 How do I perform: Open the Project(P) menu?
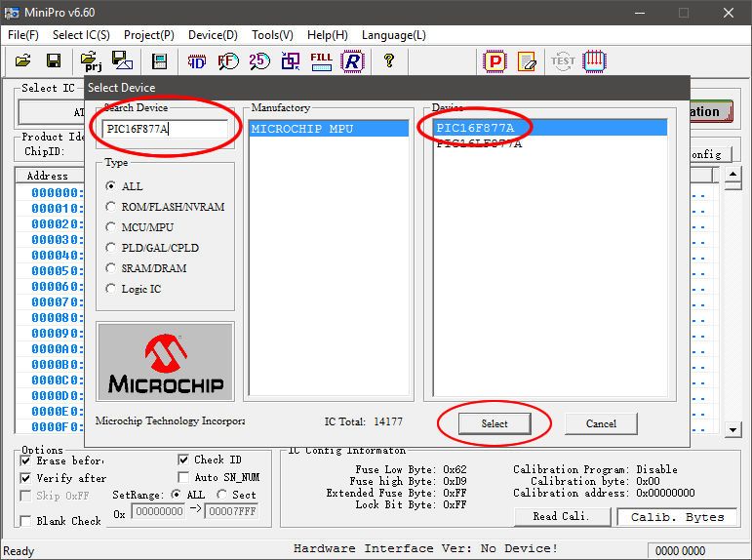[x=149, y=35]
